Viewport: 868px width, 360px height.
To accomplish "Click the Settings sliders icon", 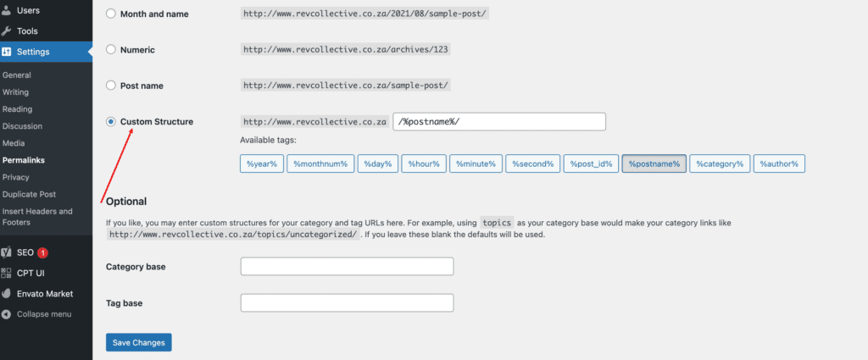I will point(6,52).
